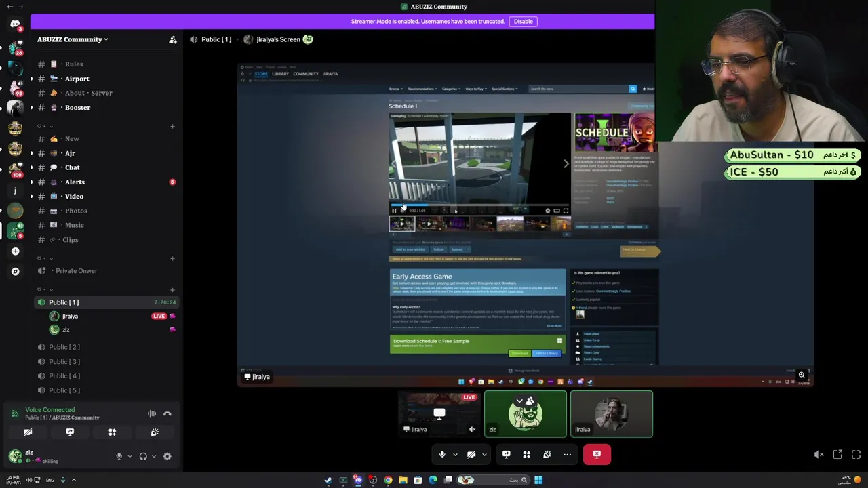This screenshot has height=488, width=868.
Task: Open Discord direct messages home icon
Action: click(x=15, y=24)
